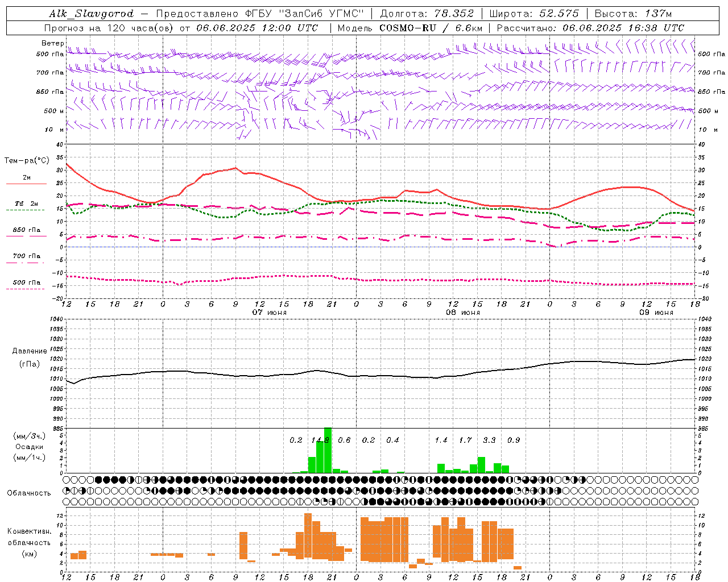The image size is (728, 582).
Task: Click the dash-dot 700 гПа legend line
Action: pyautogui.click(x=25, y=263)
